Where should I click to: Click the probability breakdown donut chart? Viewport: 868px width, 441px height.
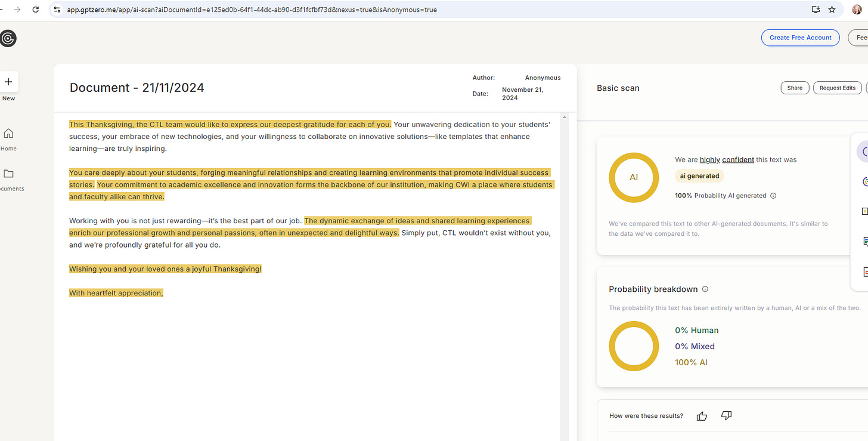[634, 346]
